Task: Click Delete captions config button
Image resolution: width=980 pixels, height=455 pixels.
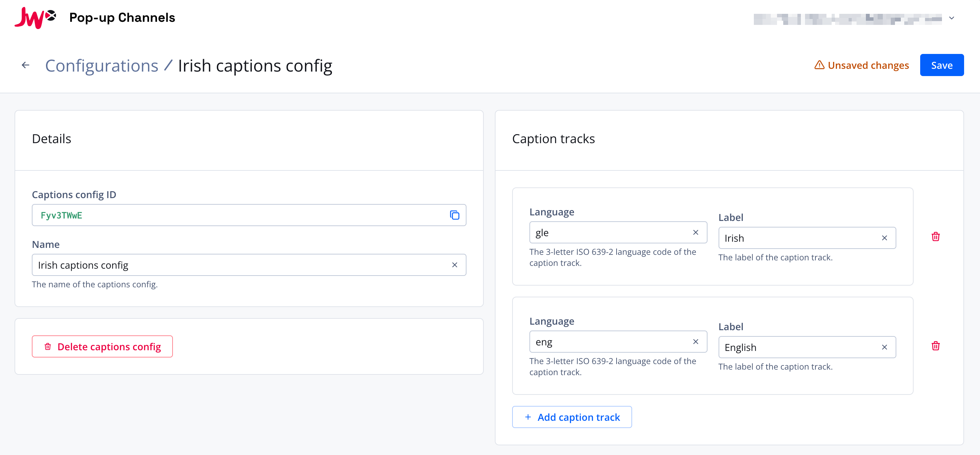Action: click(x=102, y=346)
